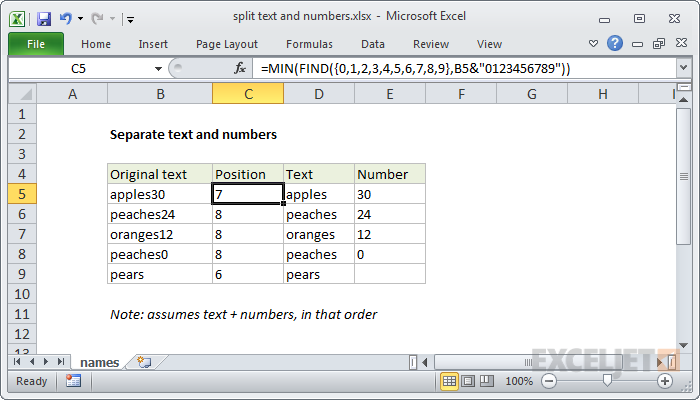The image size is (700, 400).
Task: Click the green File button
Action: (x=35, y=44)
